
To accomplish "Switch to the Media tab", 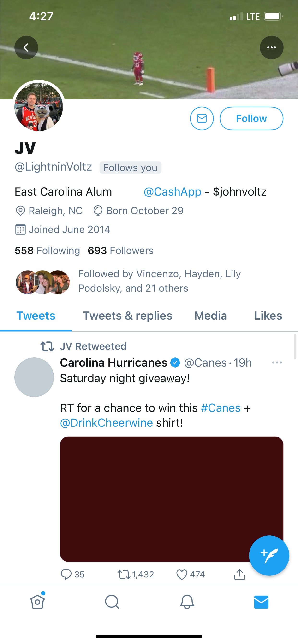I will pos(211,316).
